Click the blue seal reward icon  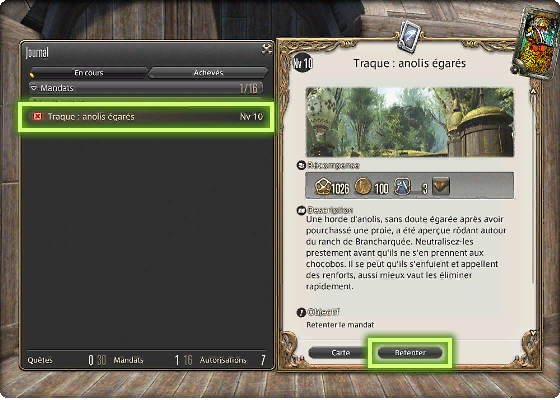pyautogui.click(x=402, y=186)
